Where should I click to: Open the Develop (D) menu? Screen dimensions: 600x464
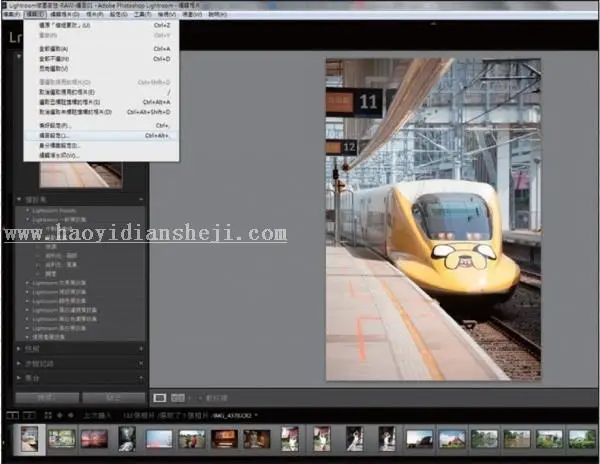[x=65, y=14]
